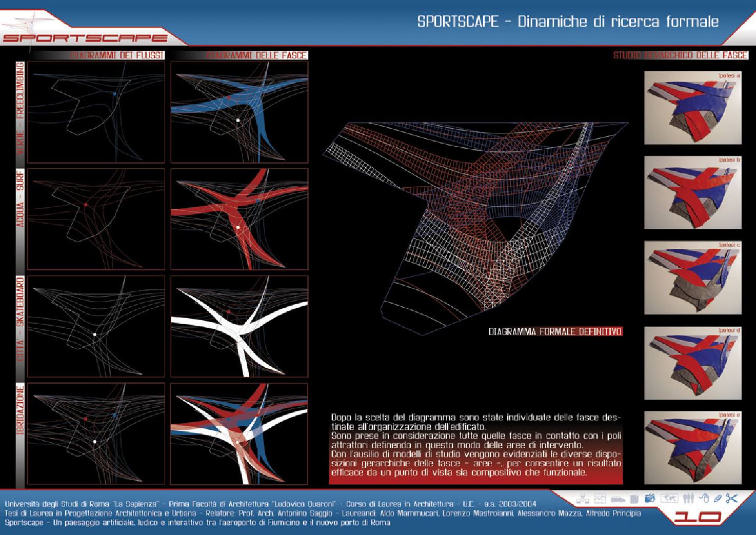756x535 pixels.
Task: Click the blue camera icon in footer
Action: point(650,498)
